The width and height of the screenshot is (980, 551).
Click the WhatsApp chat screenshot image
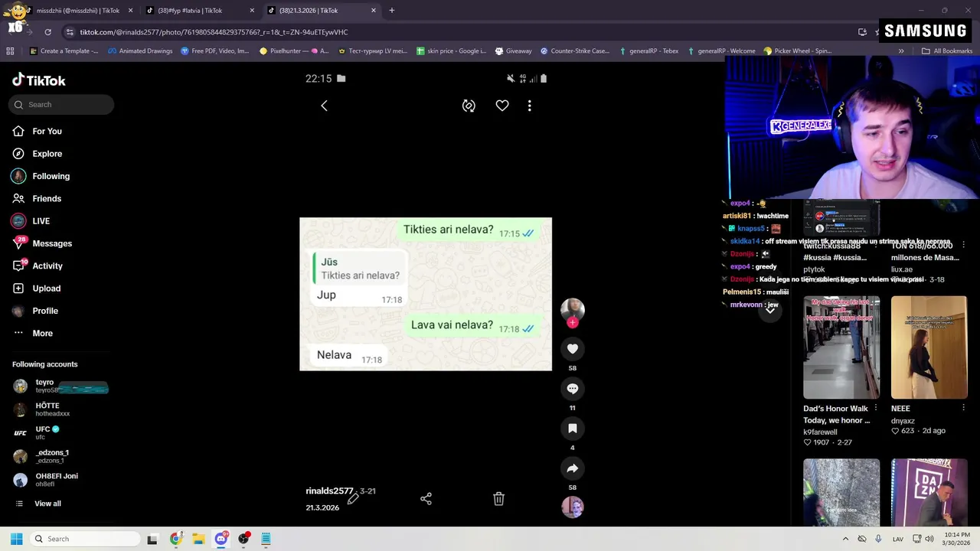(x=426, y=295)
